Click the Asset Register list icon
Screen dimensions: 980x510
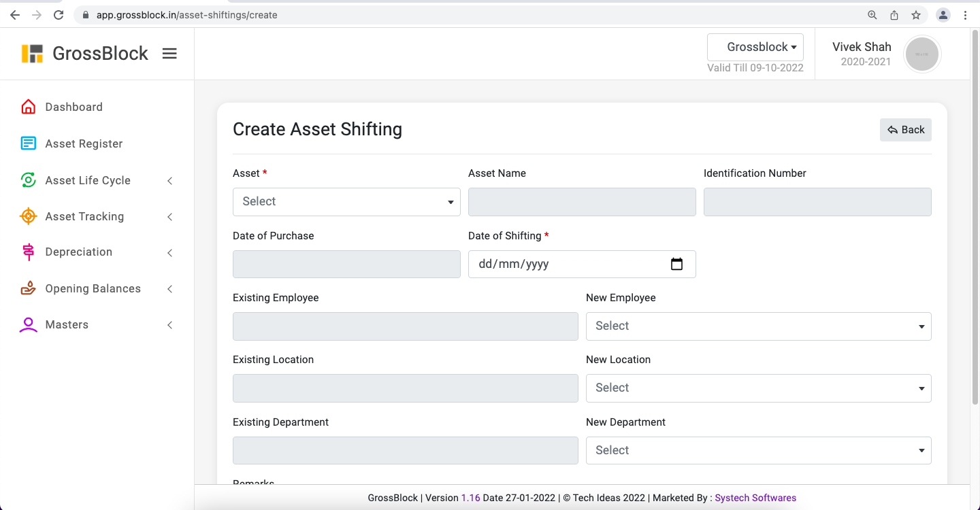pos(28,143)
